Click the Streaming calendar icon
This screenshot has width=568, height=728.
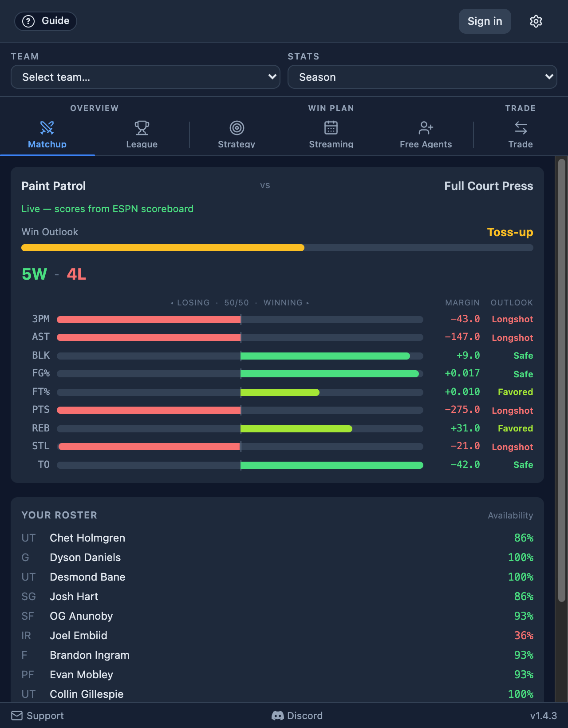click(331, 128)
